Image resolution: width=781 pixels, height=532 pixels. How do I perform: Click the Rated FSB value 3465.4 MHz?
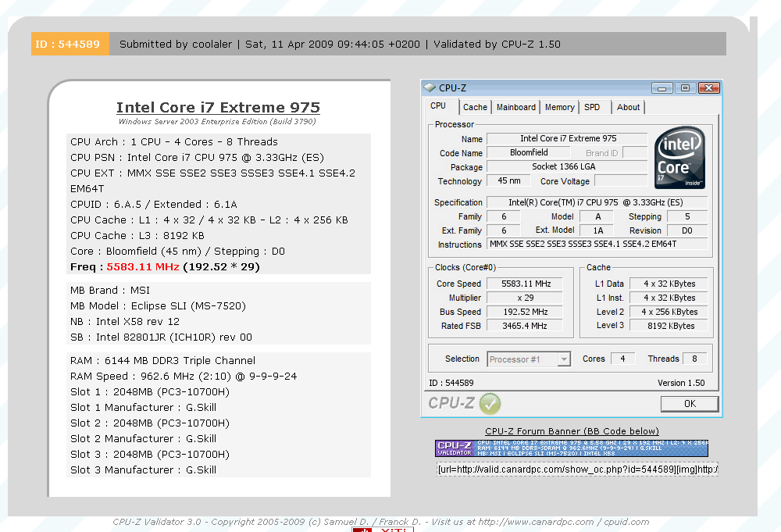pyautogui.click(x=525, y=326)
